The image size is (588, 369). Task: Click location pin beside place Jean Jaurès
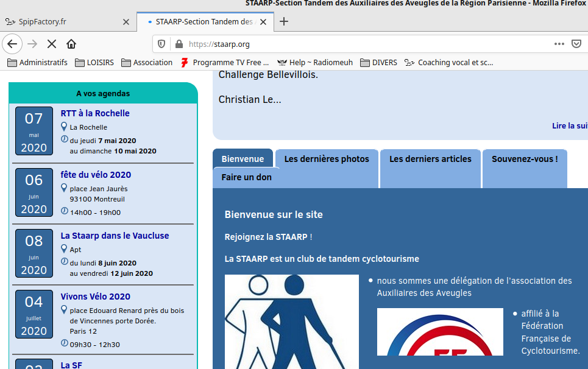point(64,188)
